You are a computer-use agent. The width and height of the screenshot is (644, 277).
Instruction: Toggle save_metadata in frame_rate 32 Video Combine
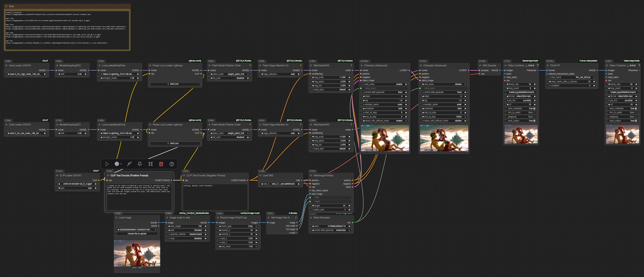coord(622,109)
